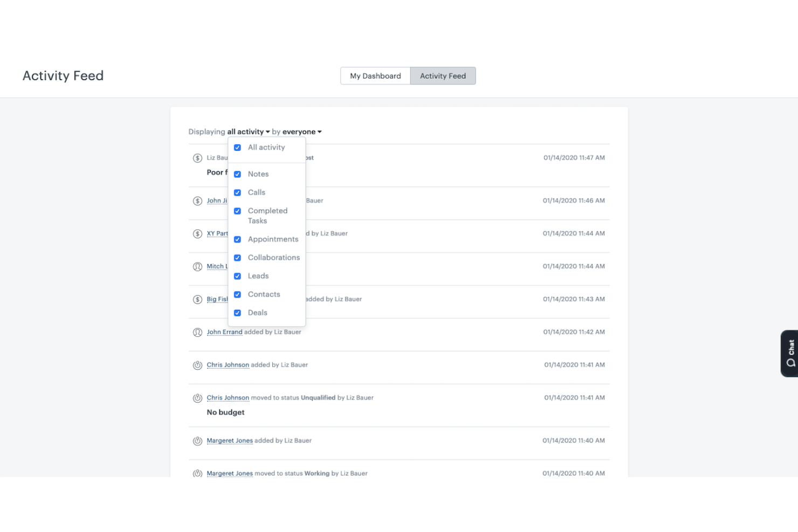The height and width of the screenshot is (532, 798).
Task: Click the deal icon beside XY Partners entry
Action: tap(198, 233)
